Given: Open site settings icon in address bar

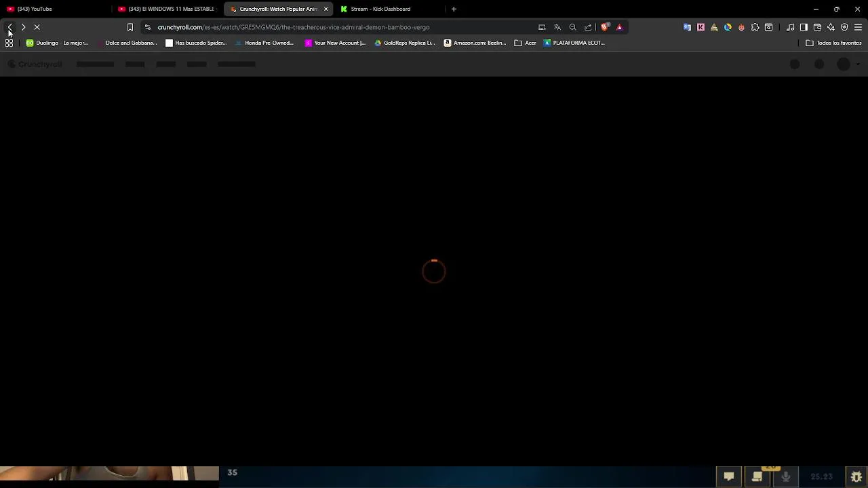Looking at the screenshot, I should click(x=148, y=27).
